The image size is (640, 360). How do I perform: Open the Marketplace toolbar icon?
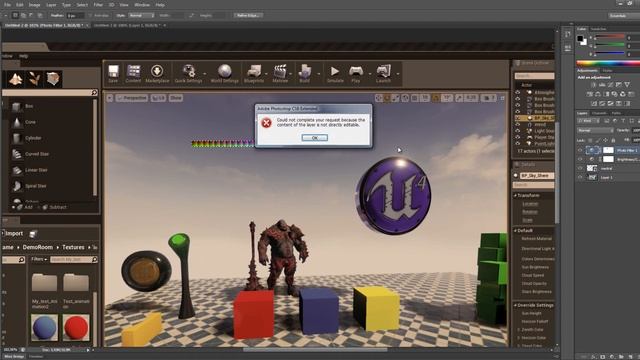click(157, 71)
